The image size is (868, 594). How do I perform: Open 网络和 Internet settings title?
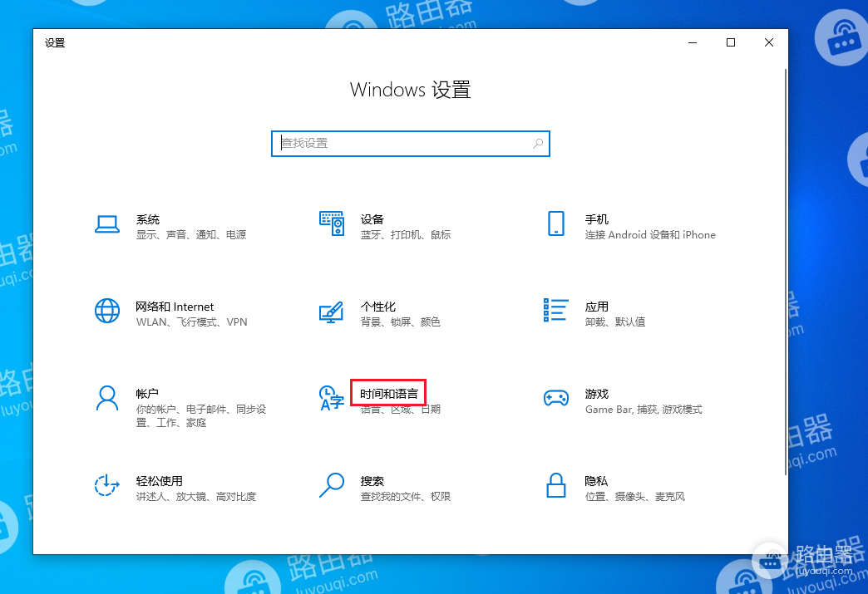pyautogui.click(x=175, y=307)
